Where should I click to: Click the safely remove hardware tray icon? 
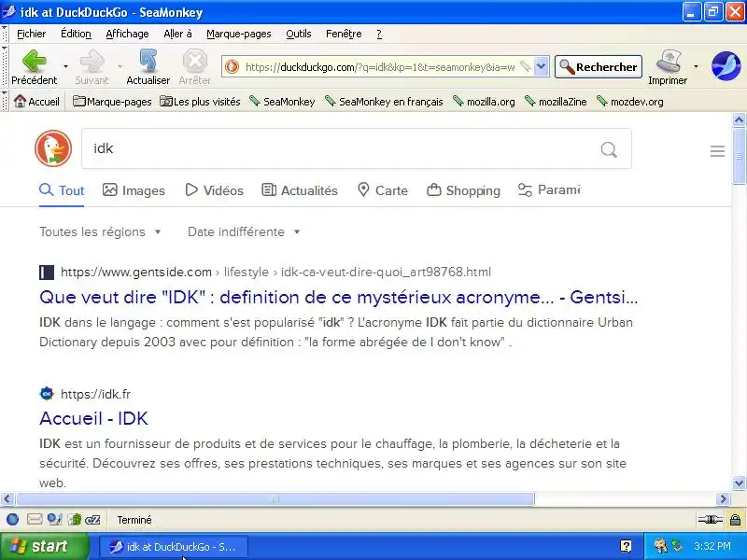coord(676,546)
